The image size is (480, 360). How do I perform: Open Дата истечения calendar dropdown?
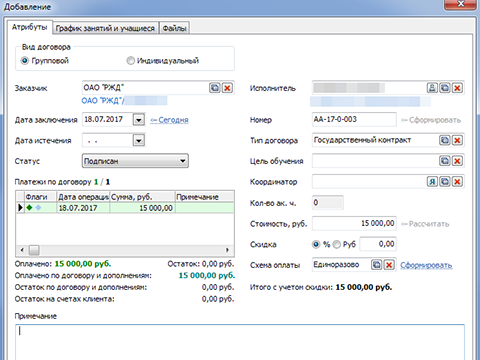(139, 140)
